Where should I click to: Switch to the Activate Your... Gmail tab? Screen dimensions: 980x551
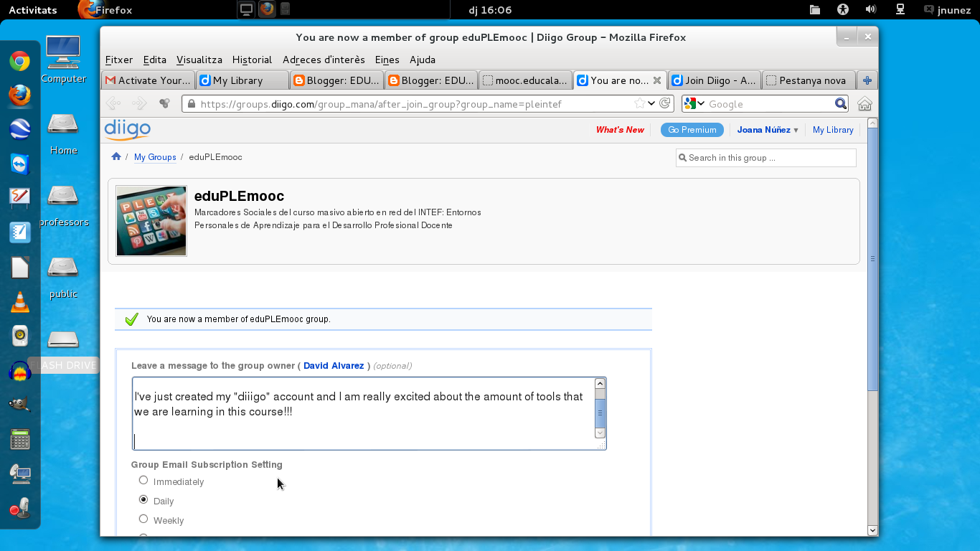pyautogui.click(x=149, y=80)
